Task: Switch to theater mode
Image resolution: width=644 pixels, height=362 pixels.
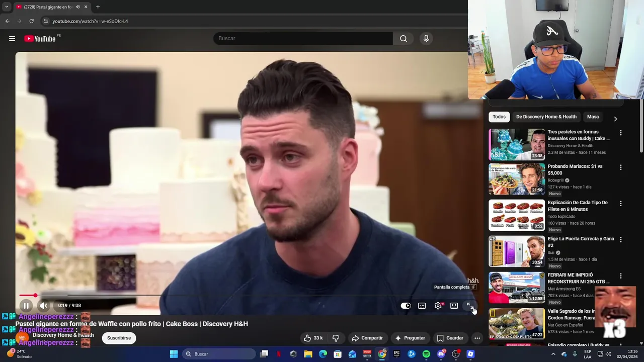Action: coord(454,306)
